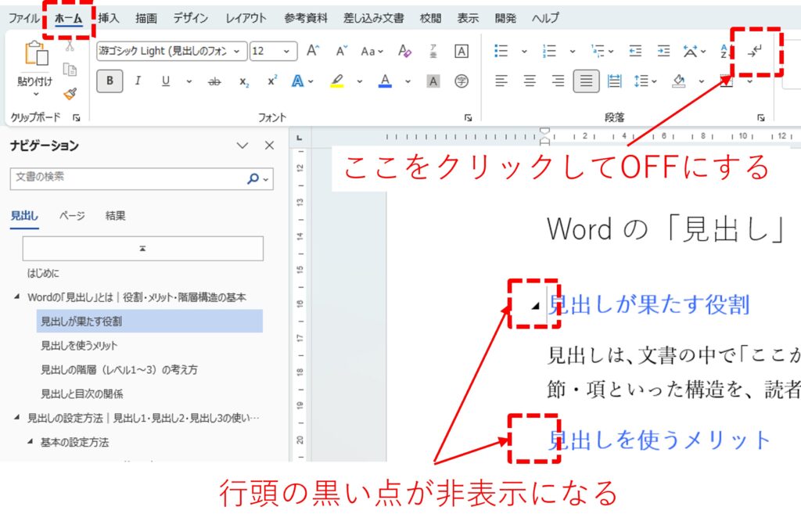Decrease indent icon in paragraph group
Screen dimensions: 801x532
point(635,51)
